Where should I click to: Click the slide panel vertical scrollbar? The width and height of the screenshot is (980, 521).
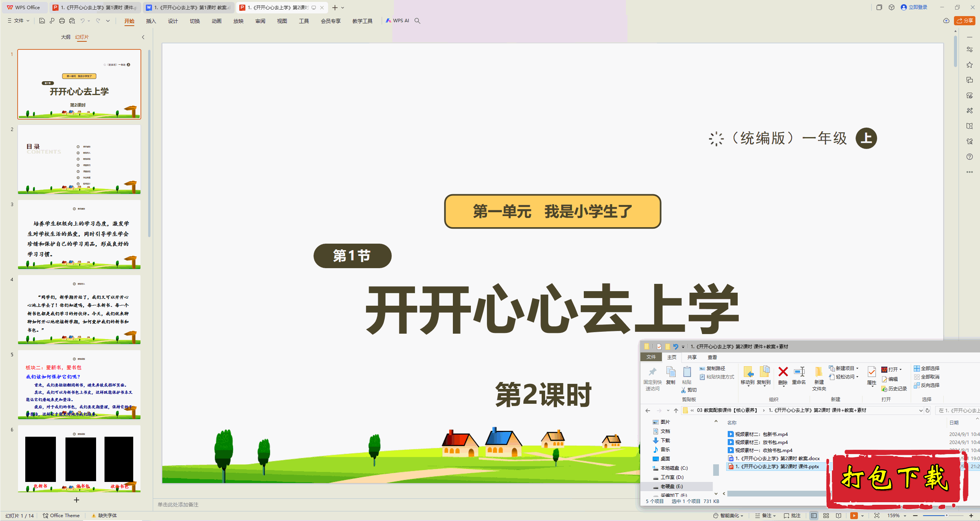click(x=149, y=144)
